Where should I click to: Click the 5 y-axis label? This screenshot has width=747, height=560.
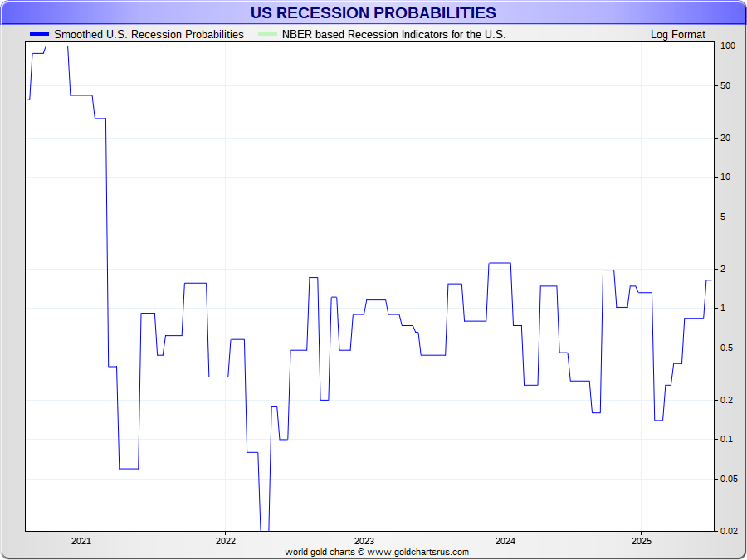723,217
